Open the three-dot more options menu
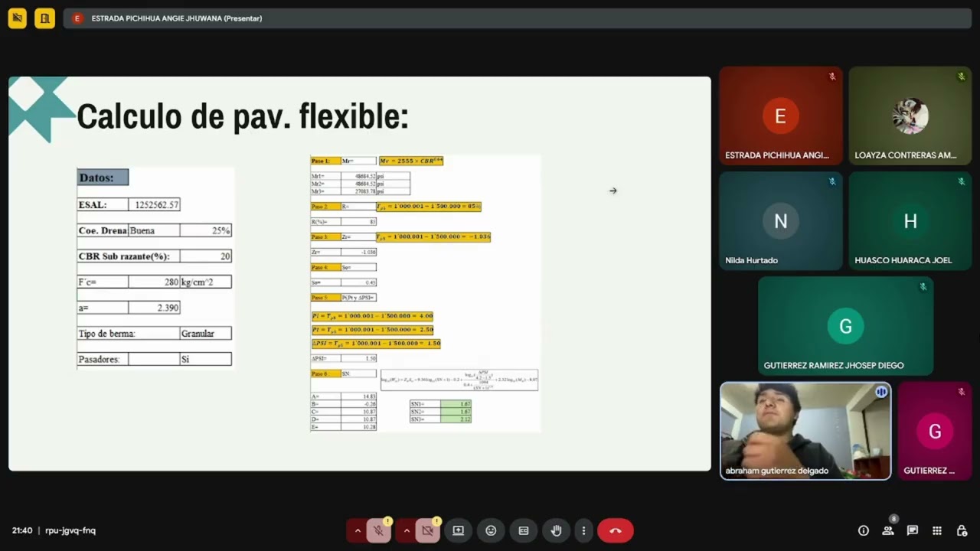The height and width of the screenshot is (551, 980). (583, 530)
